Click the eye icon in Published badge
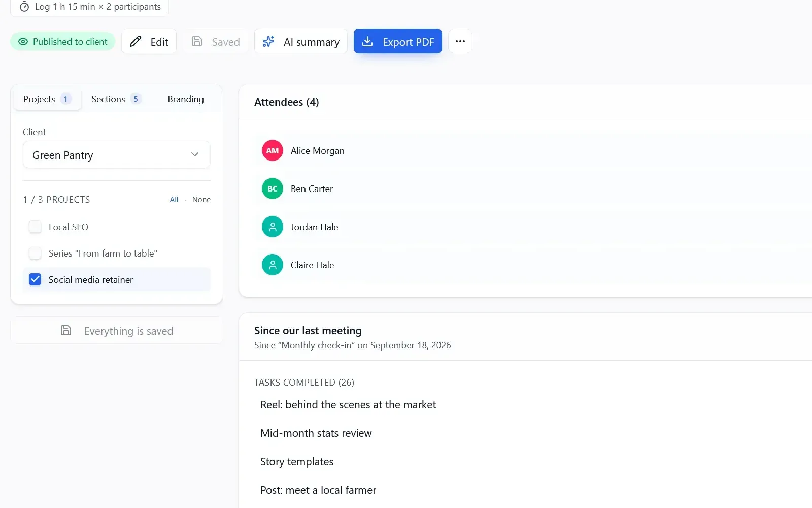The height and width of the screenshot is (508, 812). pyautogui.click(x=23, y=42)
